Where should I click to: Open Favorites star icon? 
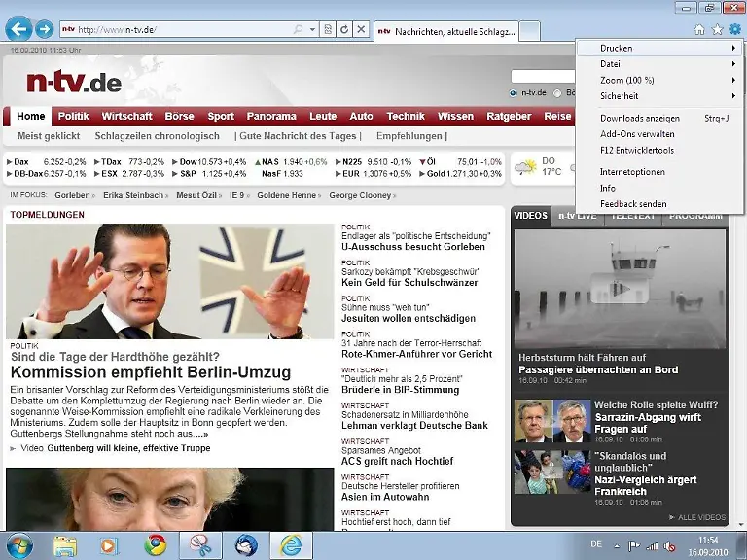(717, 30)
